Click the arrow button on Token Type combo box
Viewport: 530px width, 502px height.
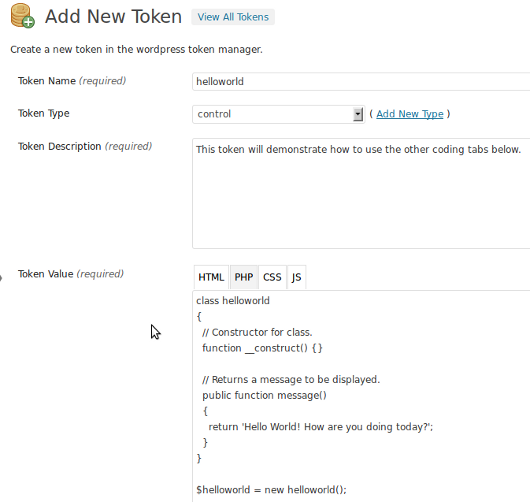(358, 114)
